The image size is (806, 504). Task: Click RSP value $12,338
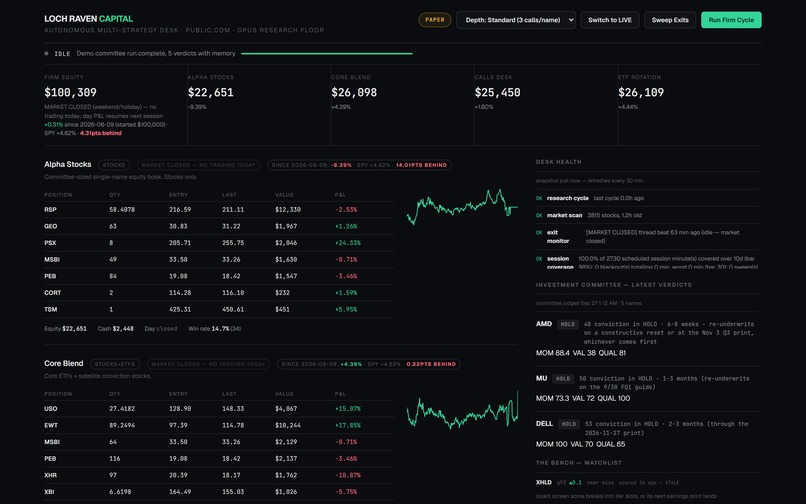tap(288, 210)
